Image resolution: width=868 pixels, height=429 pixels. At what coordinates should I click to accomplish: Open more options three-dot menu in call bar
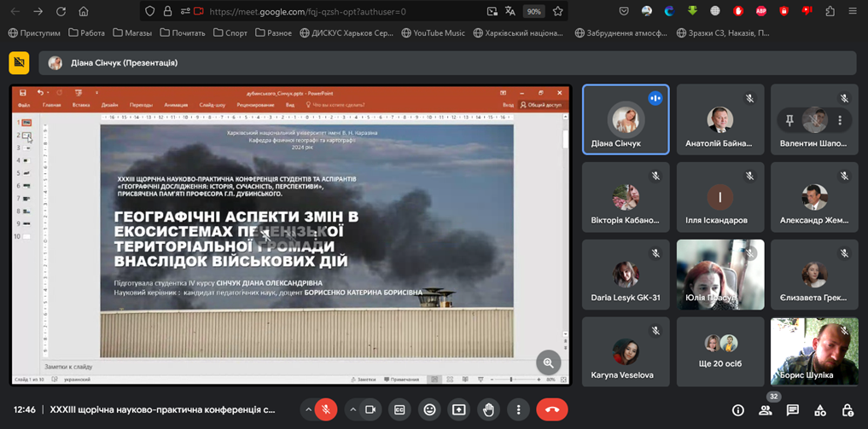pos(518,409)
